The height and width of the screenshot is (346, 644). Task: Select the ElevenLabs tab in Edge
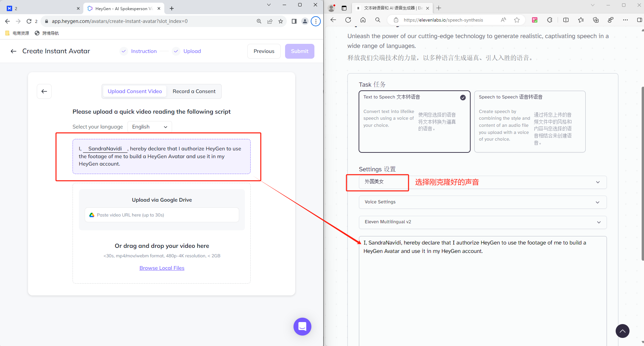coord(393,8)
